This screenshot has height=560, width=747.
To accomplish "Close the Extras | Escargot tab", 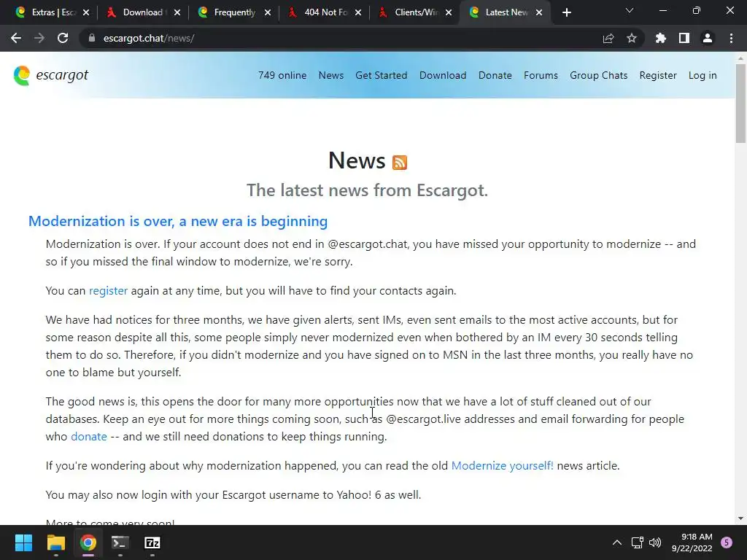I will tap(86, 12).
